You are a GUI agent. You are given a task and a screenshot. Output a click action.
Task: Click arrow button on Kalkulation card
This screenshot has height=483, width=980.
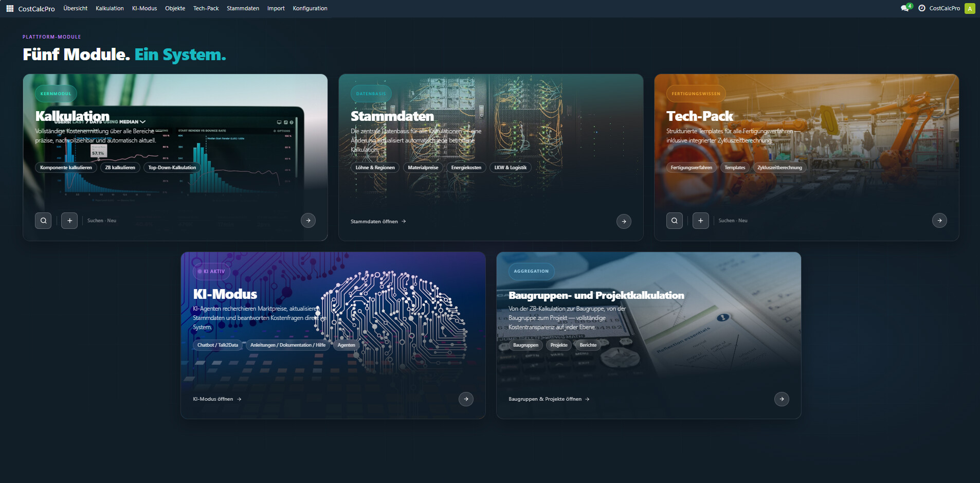308,221
